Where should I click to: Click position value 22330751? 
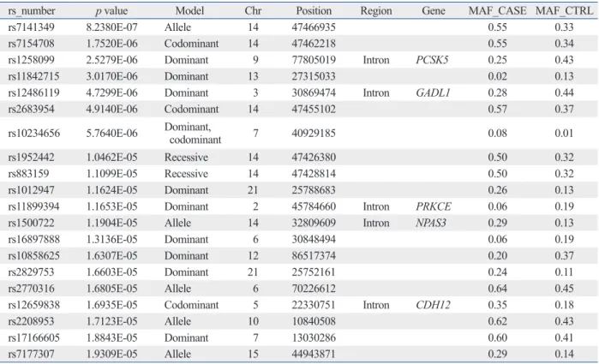314,305
